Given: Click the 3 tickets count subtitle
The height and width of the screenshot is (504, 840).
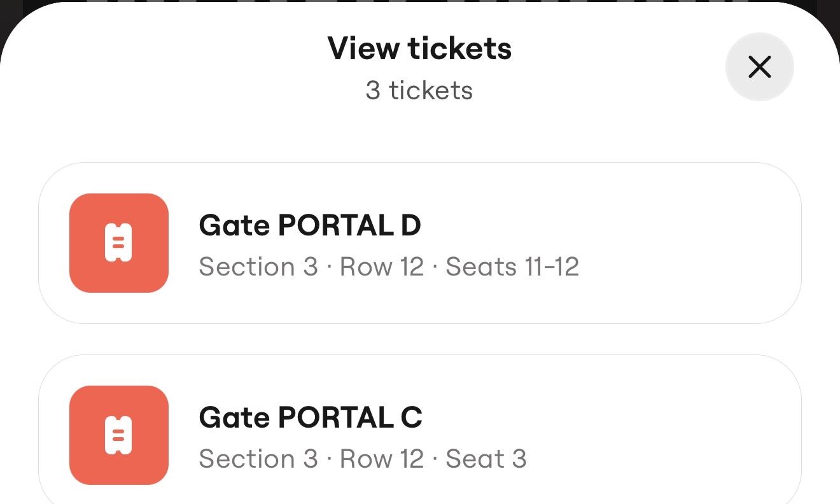Looking at the screenshot, I should [x=419, y=90].
